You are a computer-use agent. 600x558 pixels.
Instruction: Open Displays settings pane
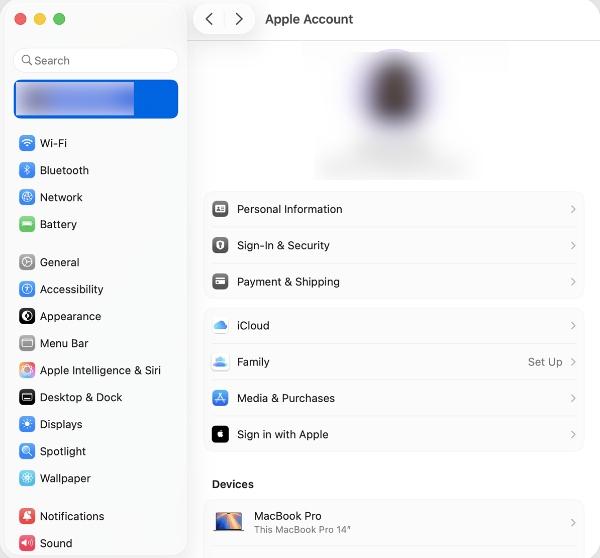pos(96,424)
